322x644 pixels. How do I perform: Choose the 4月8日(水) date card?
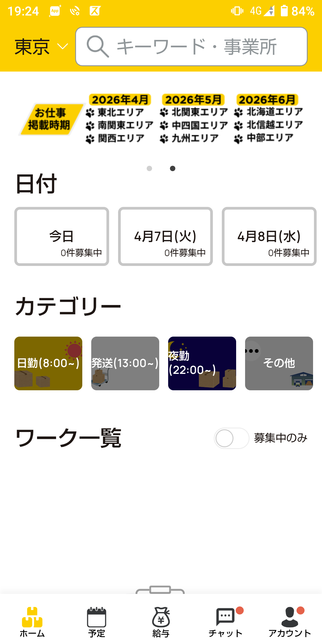269,236
